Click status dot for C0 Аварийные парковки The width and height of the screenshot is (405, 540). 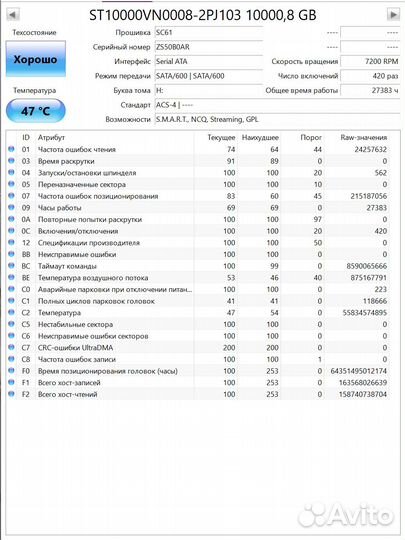pos(11,289)
